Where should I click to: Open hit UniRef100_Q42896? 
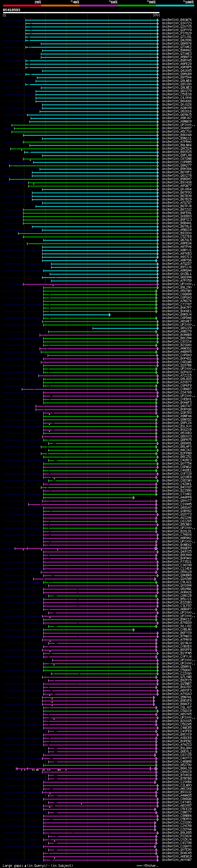click(x=177, y=40)
